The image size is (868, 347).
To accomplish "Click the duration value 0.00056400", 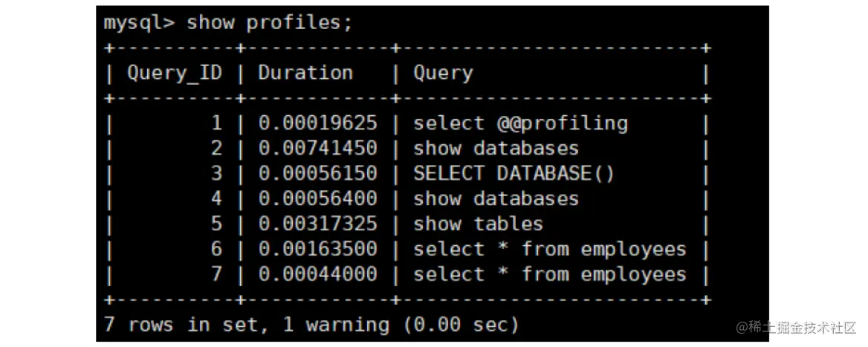I will coord(317,198).
